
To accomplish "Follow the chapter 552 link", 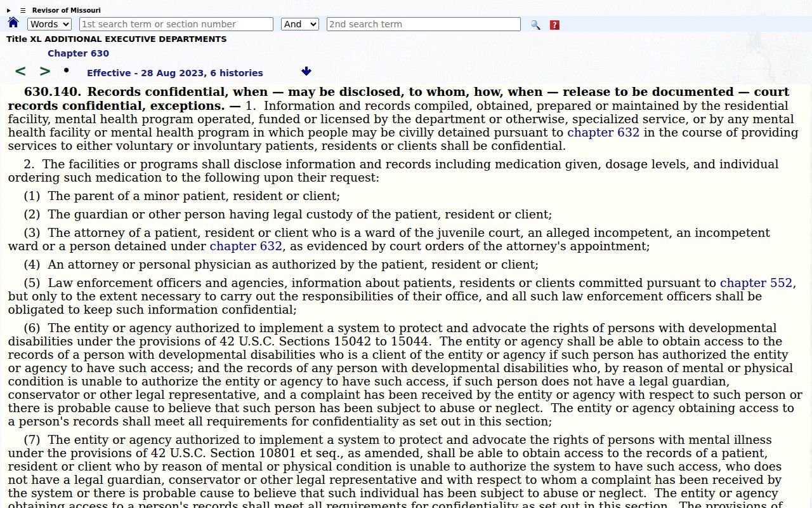I will coord(756,283).
